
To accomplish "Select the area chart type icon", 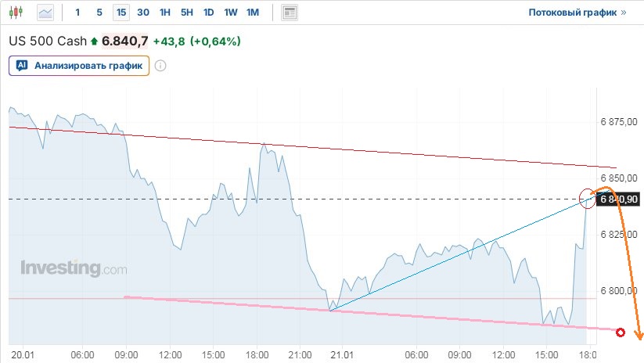I will tap(46, 13).
